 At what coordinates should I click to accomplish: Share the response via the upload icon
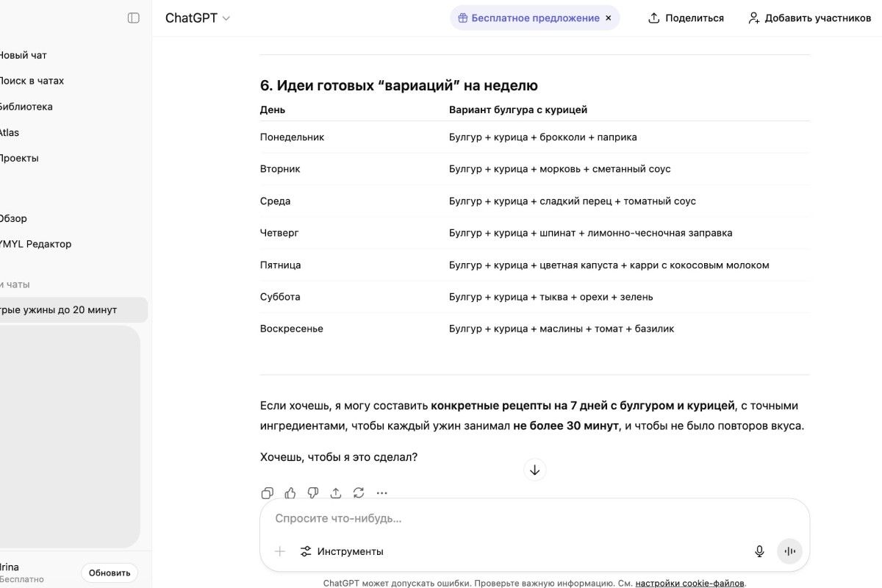point(336,492)
